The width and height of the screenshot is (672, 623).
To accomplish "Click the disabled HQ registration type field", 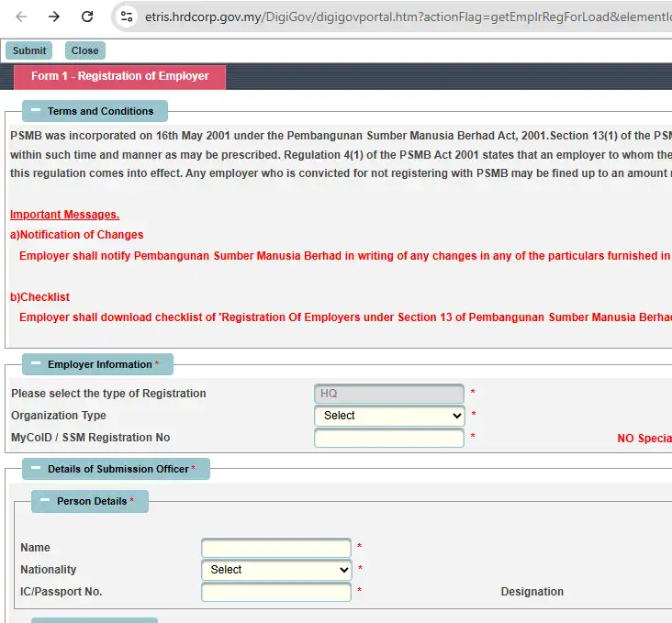I will point(389,394).
